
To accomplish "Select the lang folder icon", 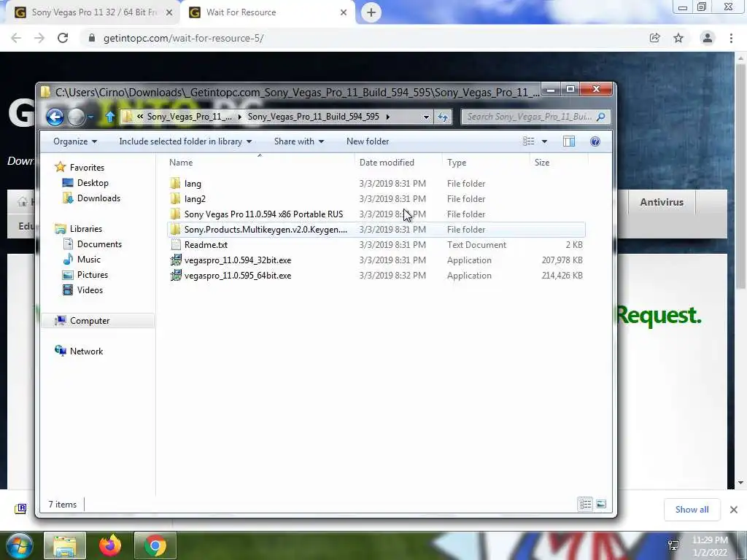I will 176,183.
